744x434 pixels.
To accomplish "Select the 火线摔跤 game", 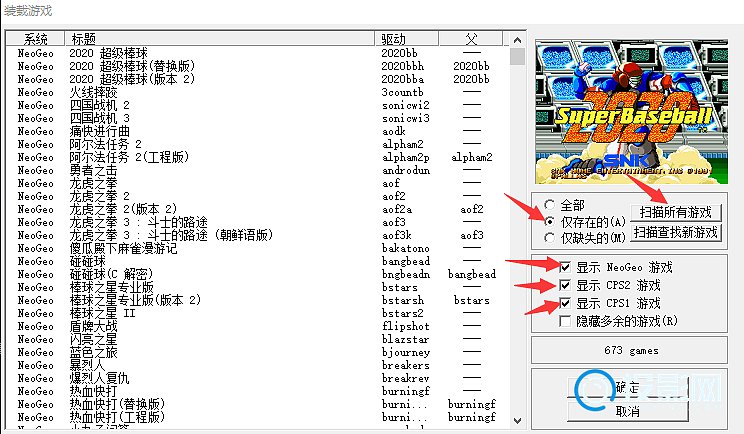I will pyautogui.click(x=257, y=92).
